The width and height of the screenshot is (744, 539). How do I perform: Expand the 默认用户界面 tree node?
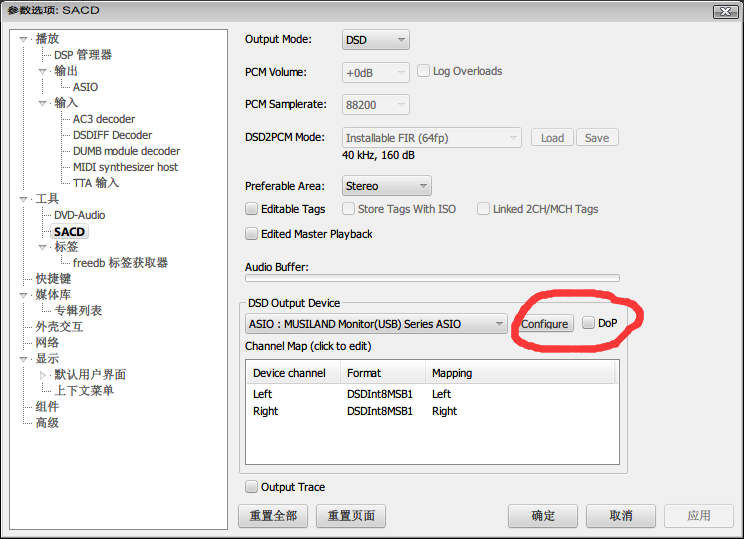43,375
